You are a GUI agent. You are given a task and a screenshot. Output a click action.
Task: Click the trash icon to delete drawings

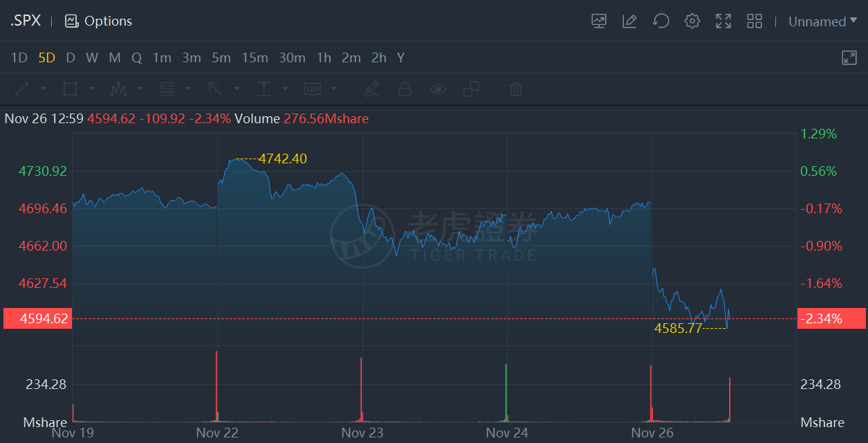click(515, 89)
